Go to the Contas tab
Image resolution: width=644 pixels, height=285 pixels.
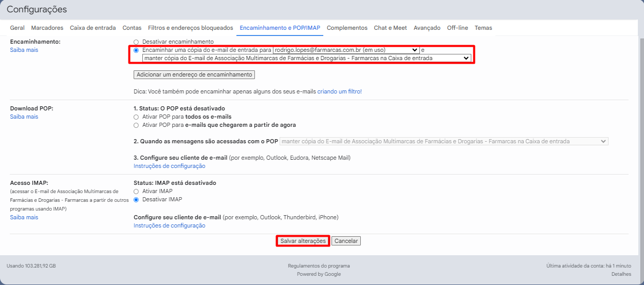click(132, 28)
